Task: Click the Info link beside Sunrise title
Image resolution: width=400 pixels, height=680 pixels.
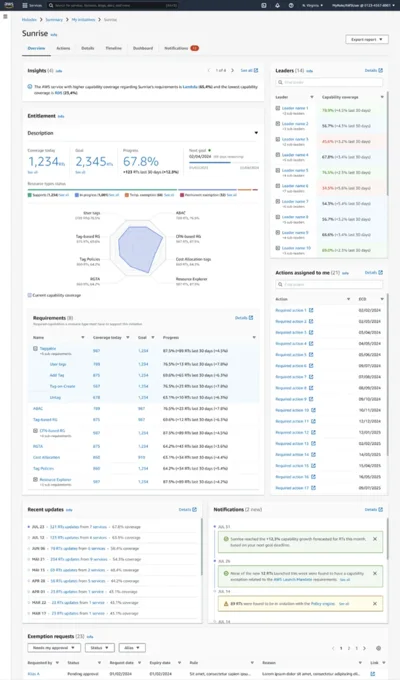Action: click(54, 35)
